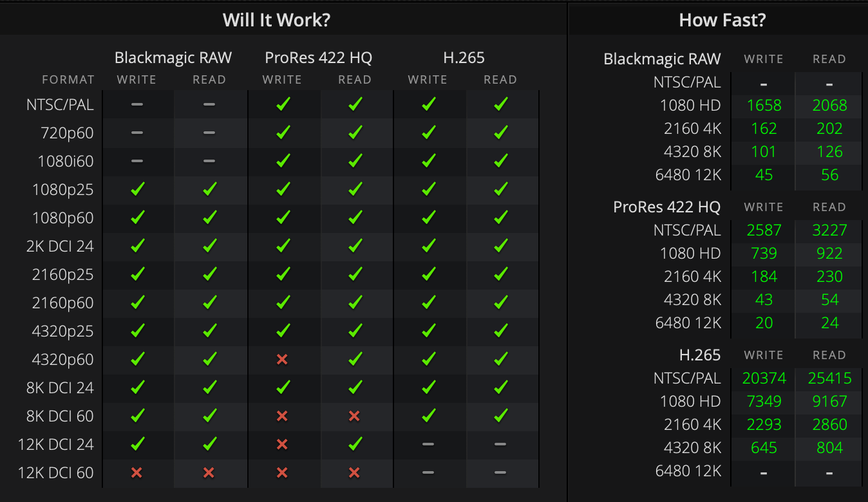Viewport: 868px width, 502px height.
Task: Select the 2160p25 format row label
Action: coord(63,275)
